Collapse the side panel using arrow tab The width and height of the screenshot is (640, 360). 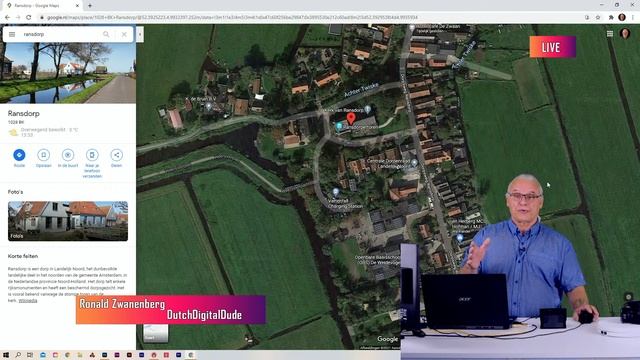click(140, 34)
